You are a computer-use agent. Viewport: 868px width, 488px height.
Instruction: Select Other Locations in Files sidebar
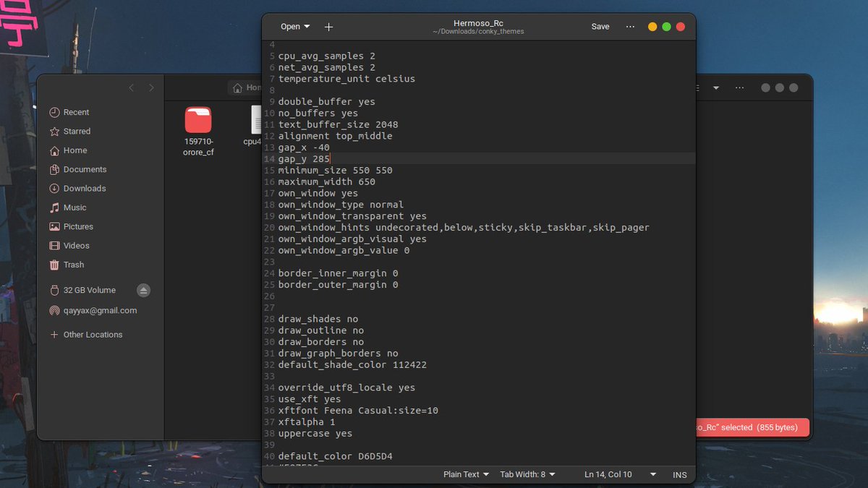click(93, 335)
